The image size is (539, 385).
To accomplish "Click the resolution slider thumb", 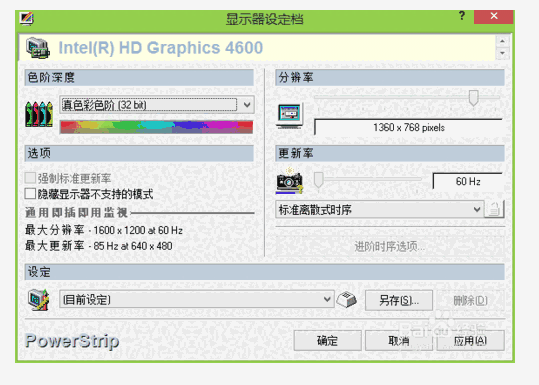I will click(474, 98).
